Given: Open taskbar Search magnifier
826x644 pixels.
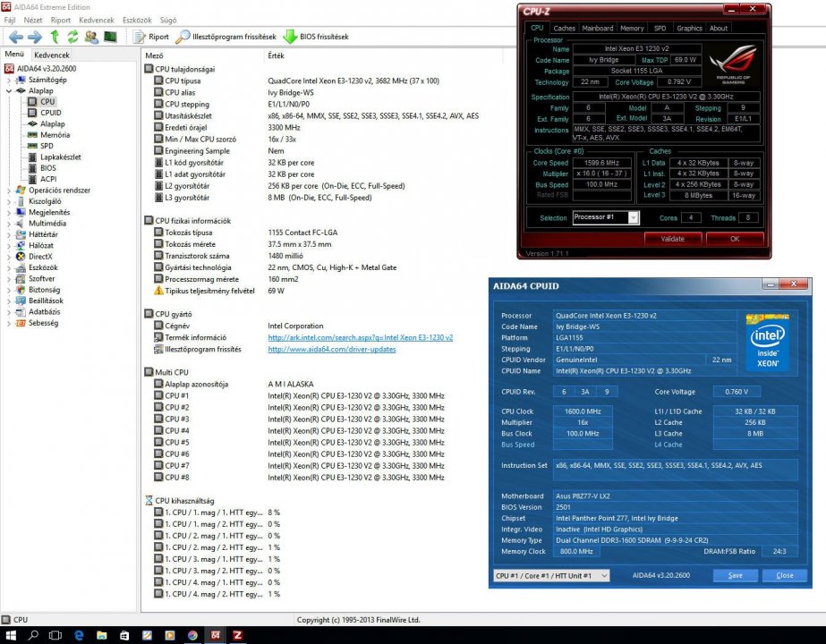Looking at the screenshot, I should [33, 636].
